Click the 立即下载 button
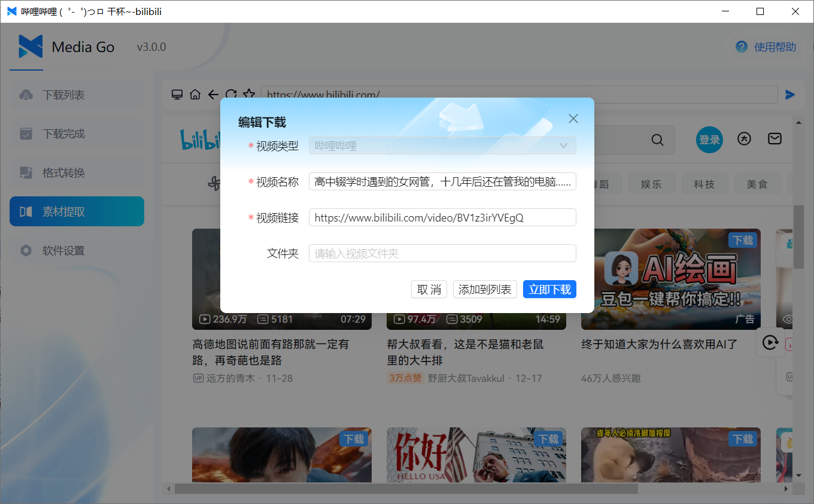Screen dimensions: 814x504 click(x=549, y=289)
